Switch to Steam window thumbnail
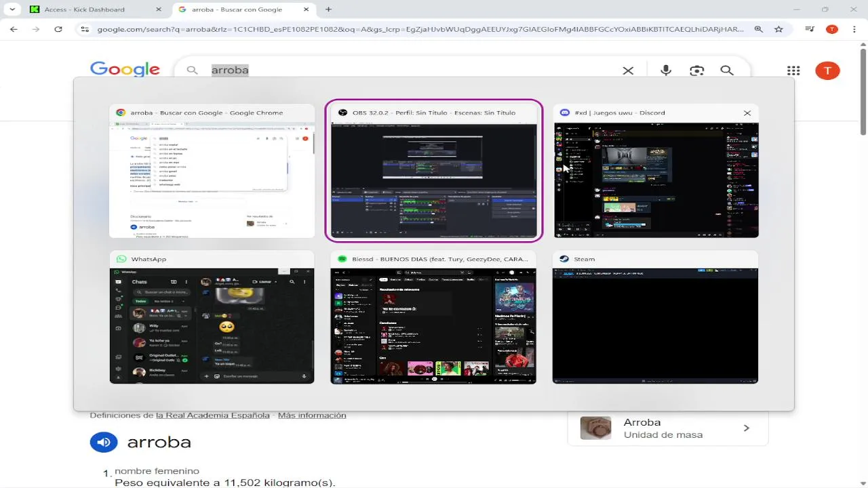Screen dimensions: 868x488 point(655,326)
